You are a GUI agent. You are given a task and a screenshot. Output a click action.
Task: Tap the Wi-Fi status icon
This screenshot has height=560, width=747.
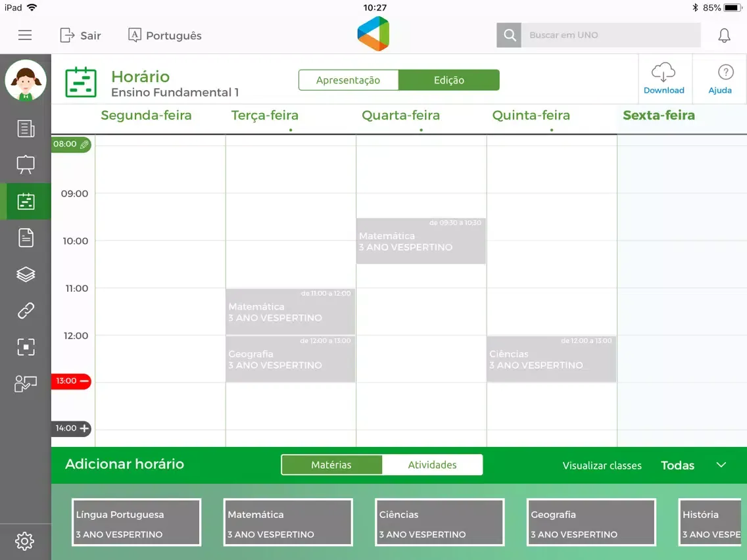point(32,7)
